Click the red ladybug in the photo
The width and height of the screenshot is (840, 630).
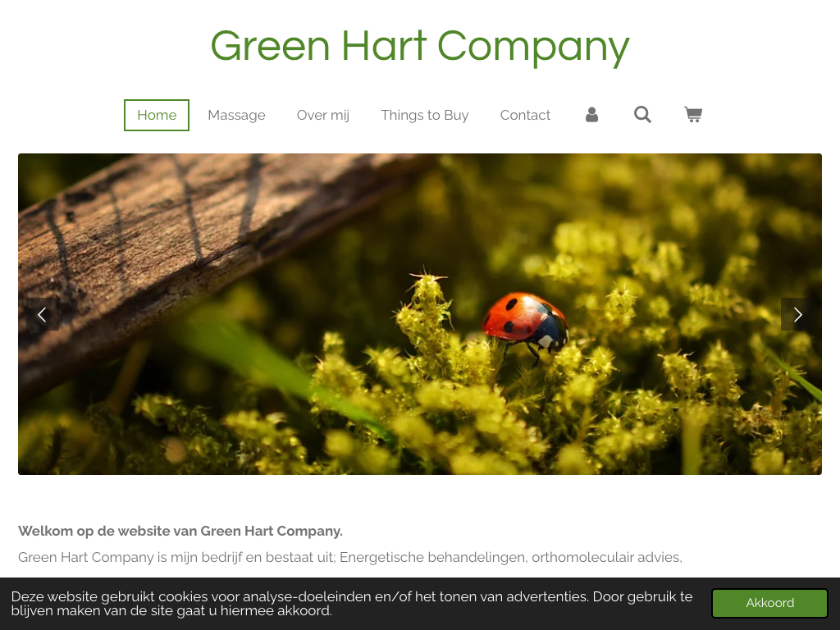point(525,322)
